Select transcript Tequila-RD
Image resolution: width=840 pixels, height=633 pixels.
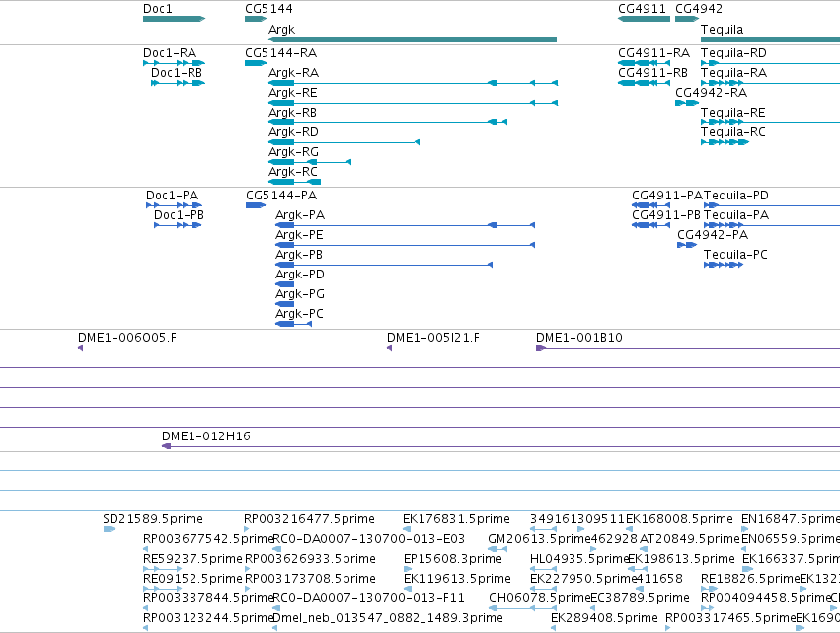pyautogui.click(x=770, y=63)
